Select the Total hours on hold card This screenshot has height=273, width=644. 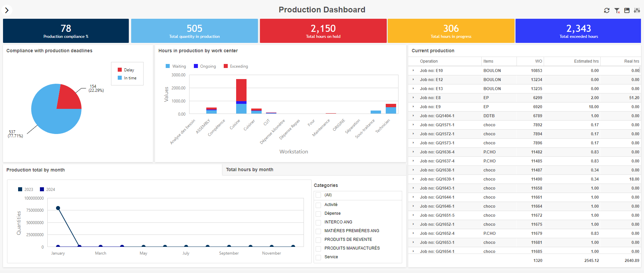click(323, 31)
